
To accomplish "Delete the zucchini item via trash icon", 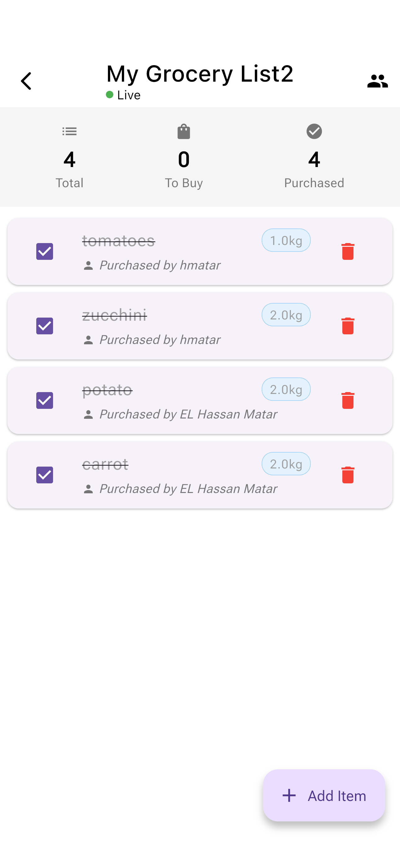I will (348, 325).
